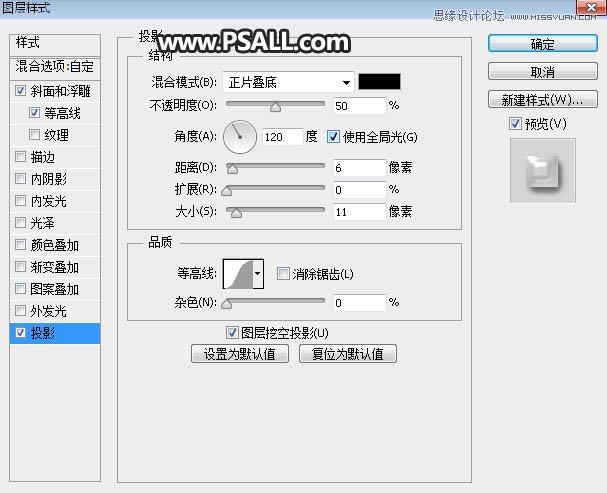Click 复位为默认值 button
The width and height of the screenshot is (607, 493).
point(348,354)
